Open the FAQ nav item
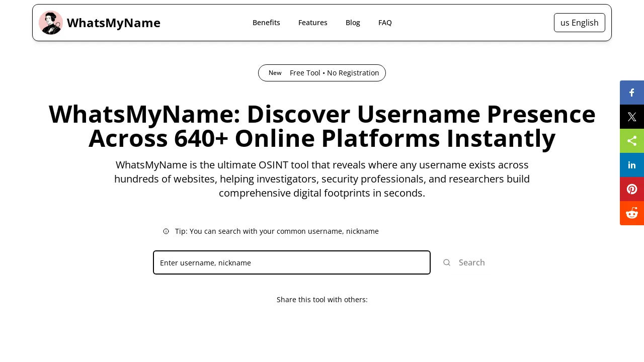The height and width of the screenshot is (362, 644). pos(385,23)
